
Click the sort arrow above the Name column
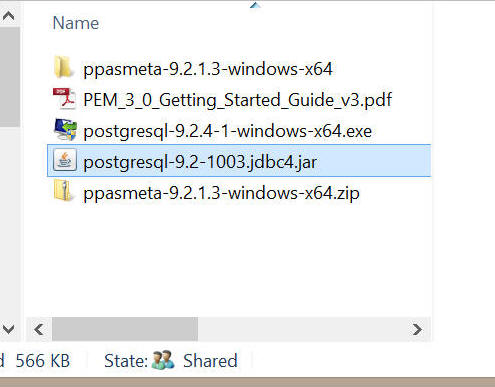point(255,5)
